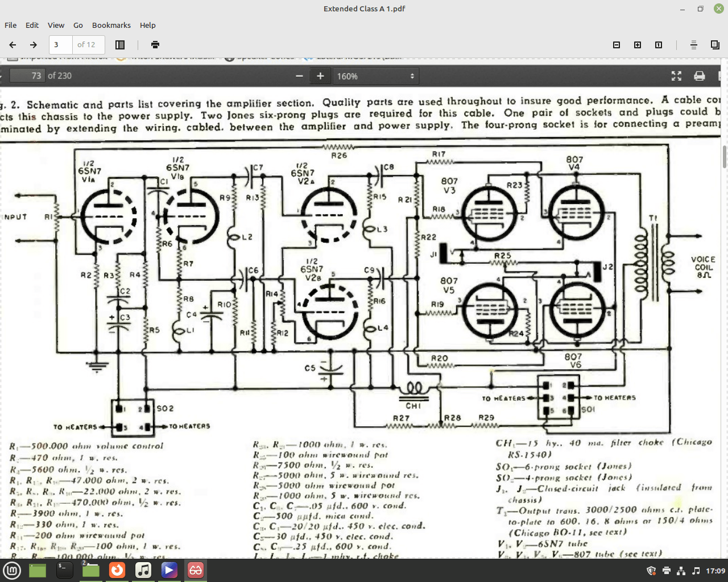Zoom in using the plus icon in the toolbar
Viewport: 728px width, 582px height.
coord(638,45)
